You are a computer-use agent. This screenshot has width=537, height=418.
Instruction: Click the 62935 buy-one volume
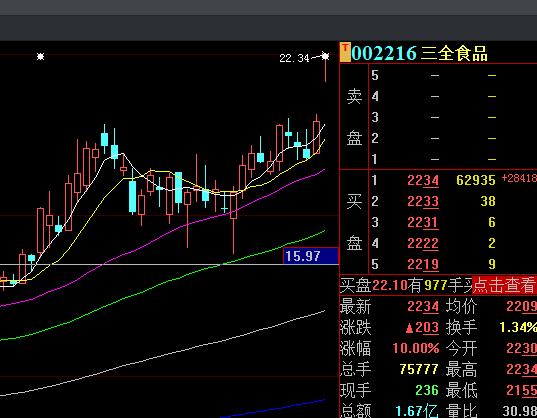click(x=476, y=180)
